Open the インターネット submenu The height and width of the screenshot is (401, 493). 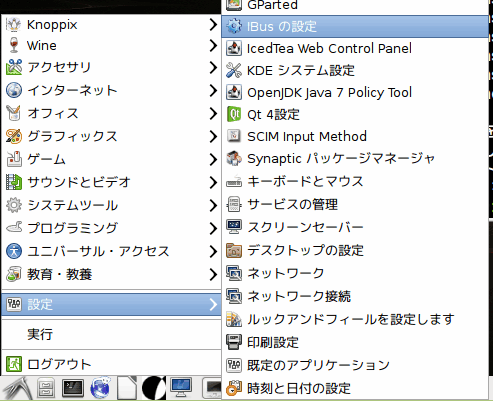[x=111, y=90]
